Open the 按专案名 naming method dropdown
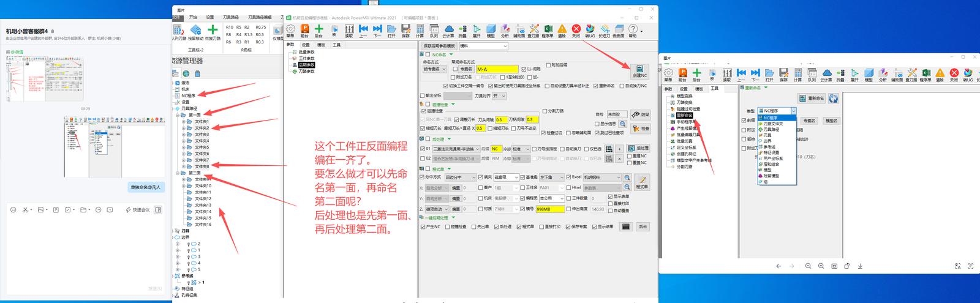 tap(434, 69)
